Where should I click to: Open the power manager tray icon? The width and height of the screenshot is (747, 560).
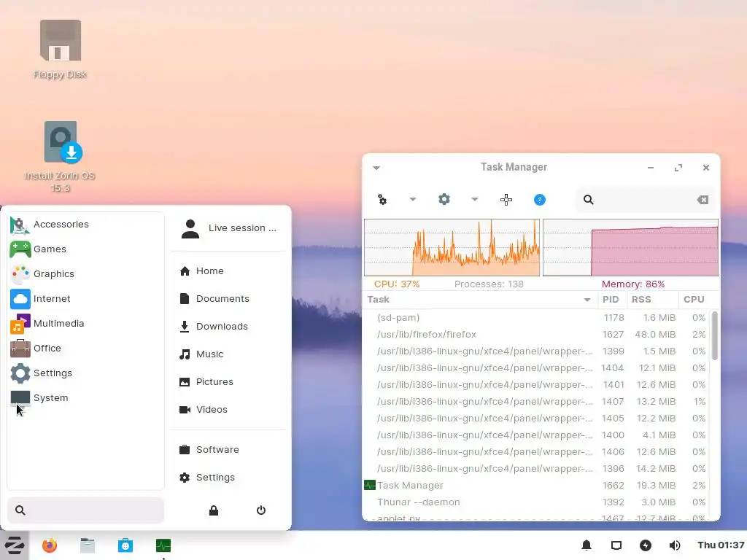646,545
